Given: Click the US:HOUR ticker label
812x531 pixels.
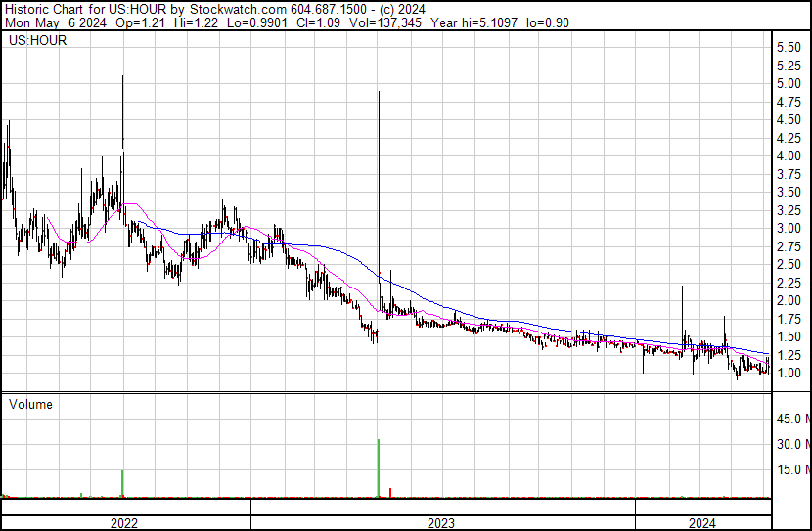Looking at the screenshot, I should pos(35,42).
